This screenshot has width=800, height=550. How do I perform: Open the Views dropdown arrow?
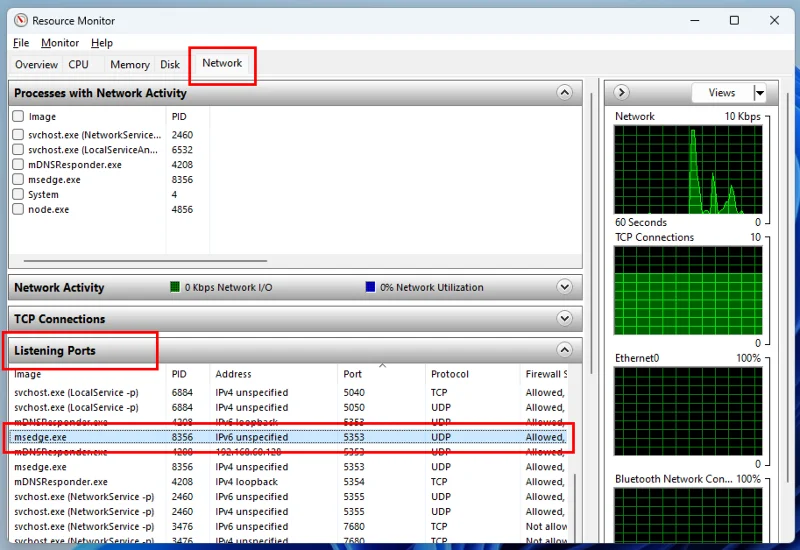click(760, 93)
